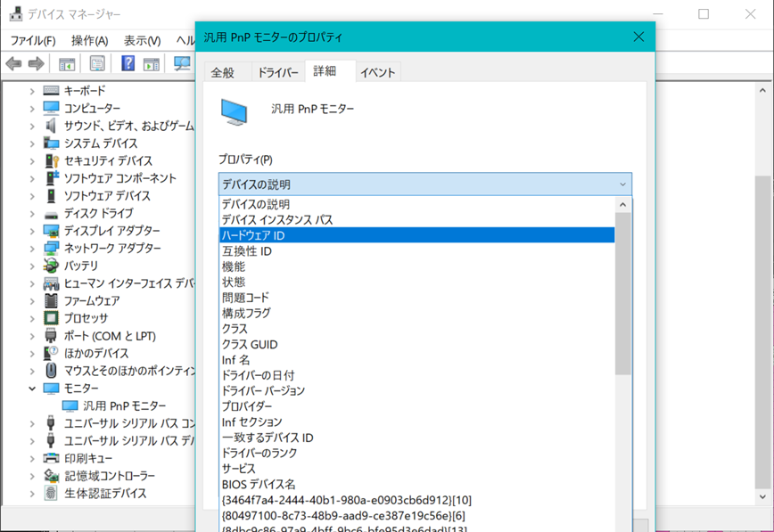
Task: Open the 操作(A) menu
Action: pyautogui.click(x=89, y=41)
